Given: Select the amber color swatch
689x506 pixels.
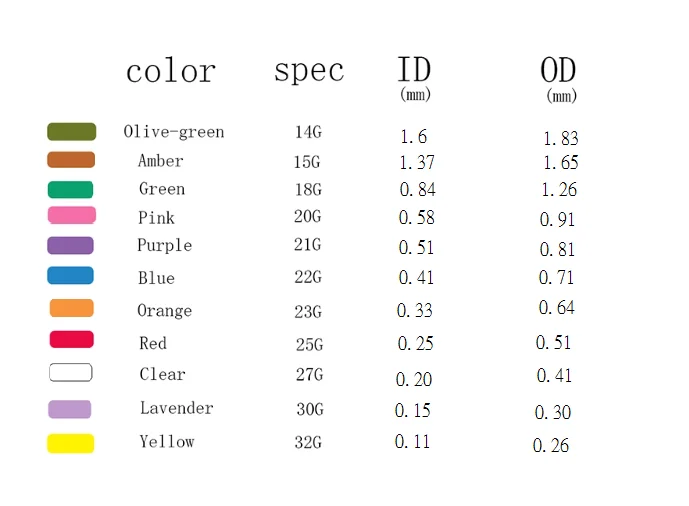Looking at the screenshot, I should (x=71, y=160).
